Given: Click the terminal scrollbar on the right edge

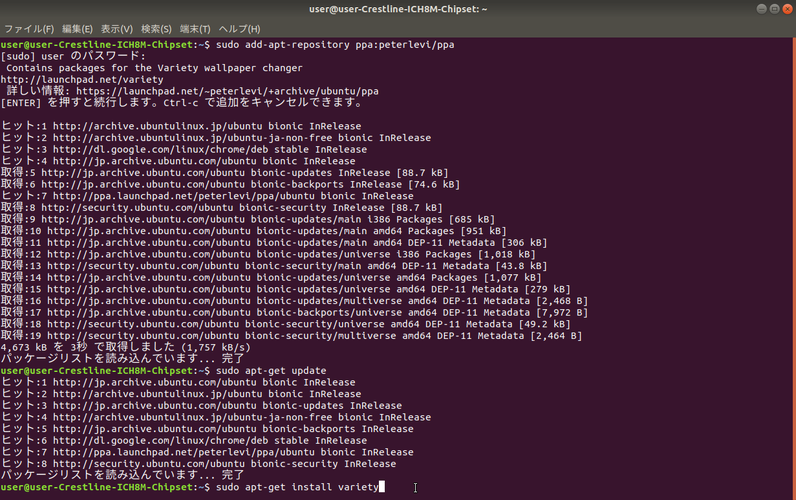Looking at the screenshot, I should [793, 268].
